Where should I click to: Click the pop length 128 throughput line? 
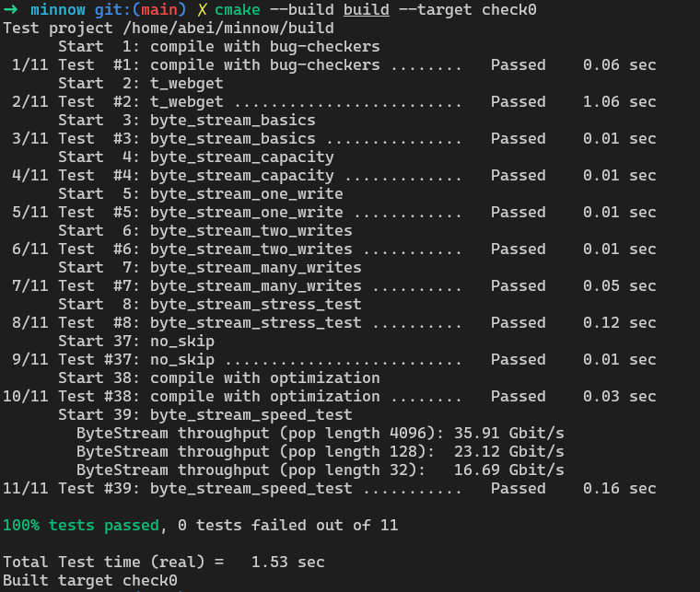(x=321, y=451)
